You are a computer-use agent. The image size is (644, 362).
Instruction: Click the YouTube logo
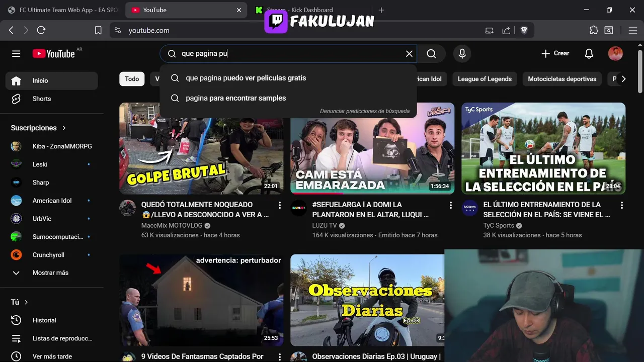54,53
